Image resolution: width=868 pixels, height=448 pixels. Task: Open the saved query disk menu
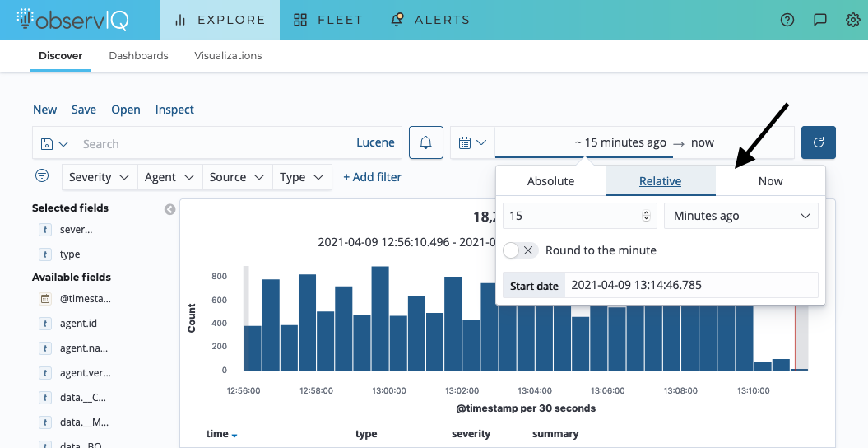(55, 144)
